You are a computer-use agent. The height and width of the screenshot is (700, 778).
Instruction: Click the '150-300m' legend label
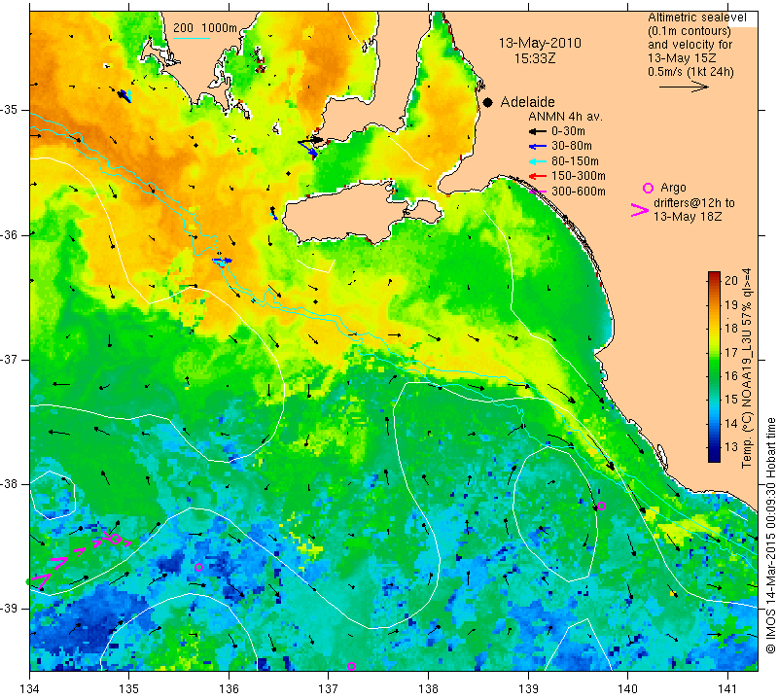pos(579,176)
